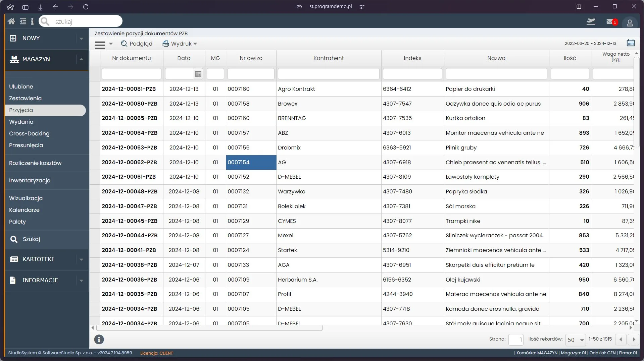Click the info icon below the table
This screenshot has width=644, height=361.
pyautogui.click(x=99, y=339)
